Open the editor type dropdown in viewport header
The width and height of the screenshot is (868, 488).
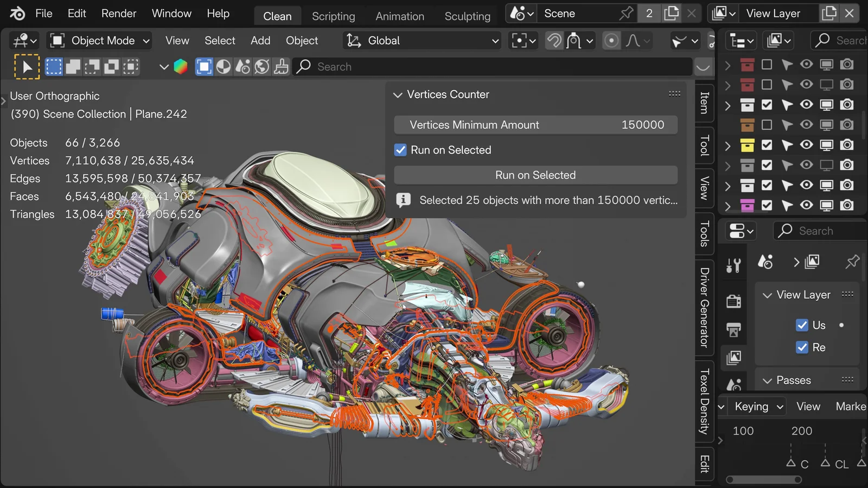(x=24, y=41)
